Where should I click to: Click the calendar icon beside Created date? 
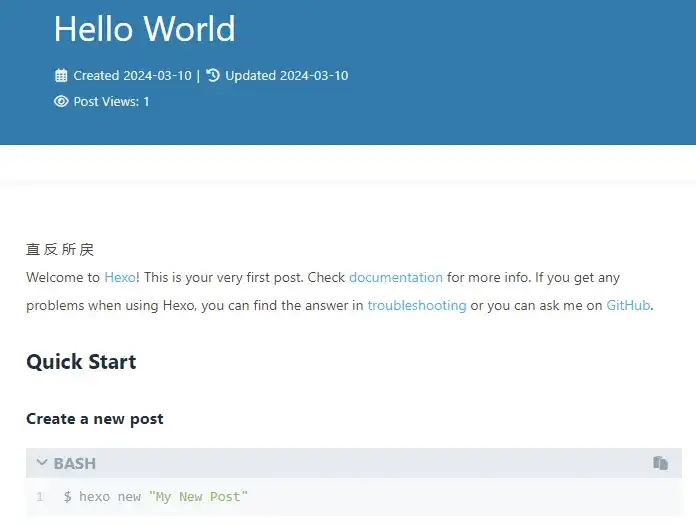tap(61, 76)
